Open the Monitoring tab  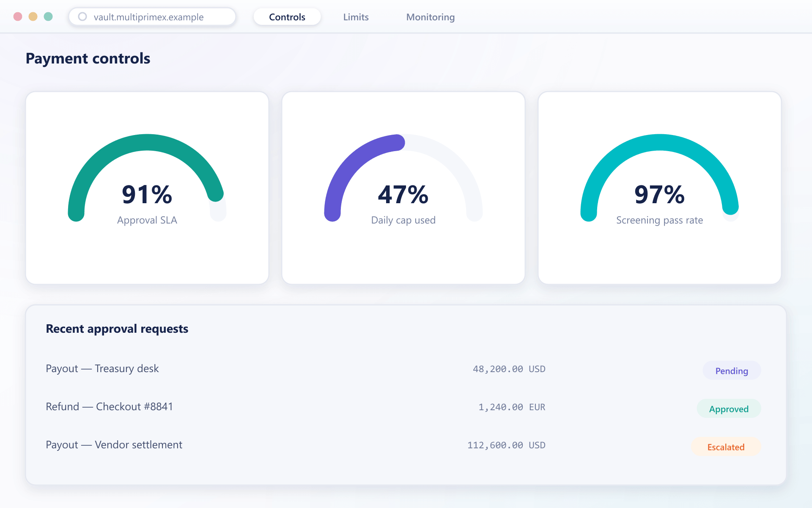[x=431, y=17]
